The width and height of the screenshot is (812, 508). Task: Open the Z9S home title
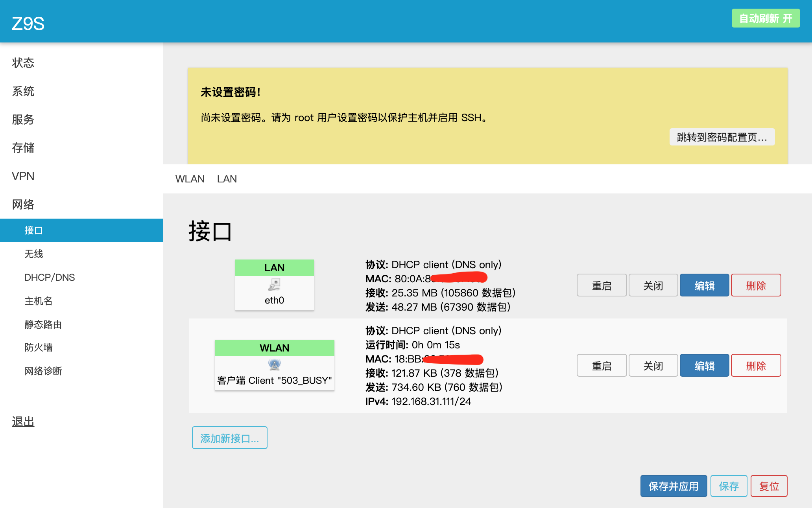point(28,24)
